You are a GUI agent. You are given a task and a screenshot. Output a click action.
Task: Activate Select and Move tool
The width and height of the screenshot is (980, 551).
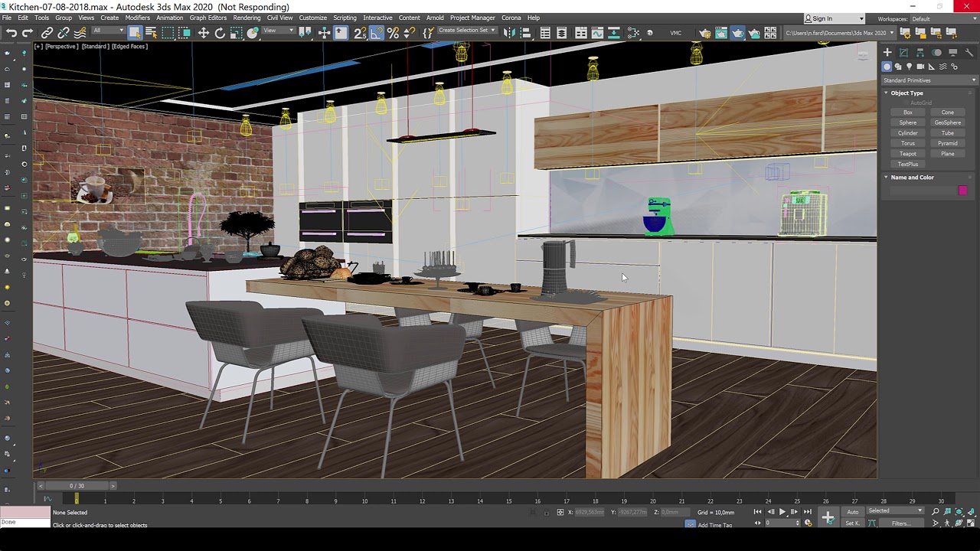[x=204, y=32]
